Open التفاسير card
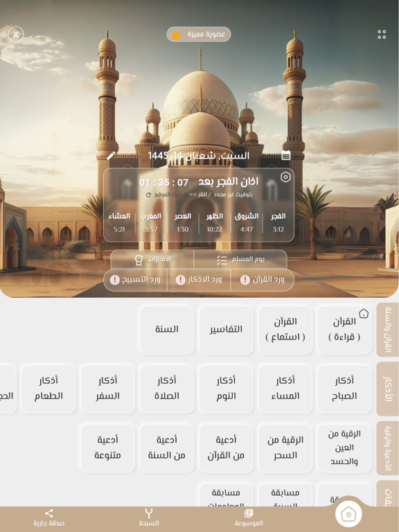The image size is (399, 532). [x=226, y=330]
